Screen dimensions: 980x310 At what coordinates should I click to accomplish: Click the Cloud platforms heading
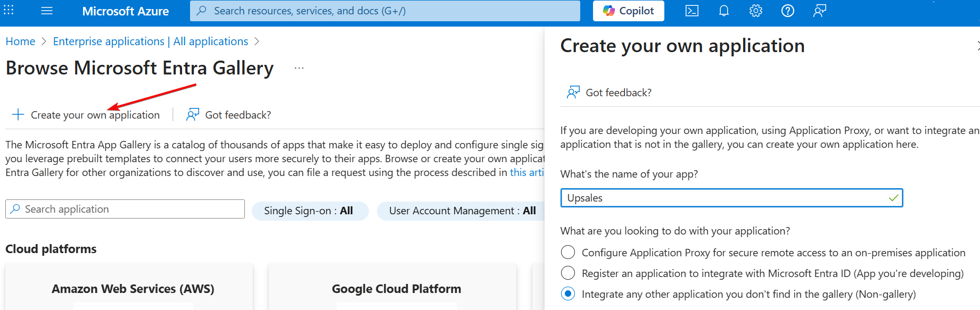pos(51,249)
